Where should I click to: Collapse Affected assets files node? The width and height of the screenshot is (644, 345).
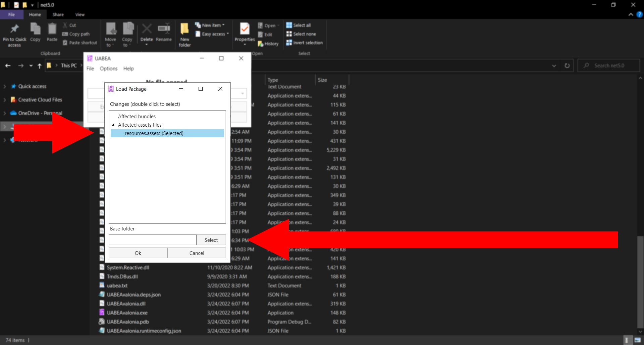coord(113,125)
